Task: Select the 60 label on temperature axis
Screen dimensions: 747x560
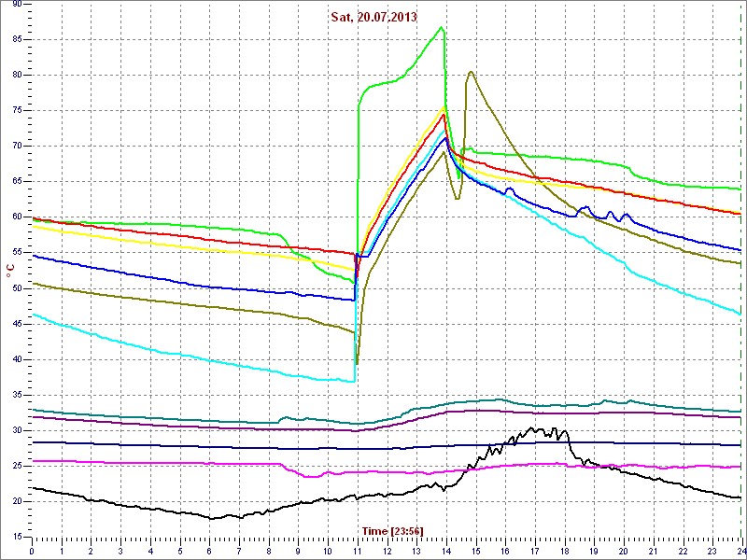Action: click(16, 217)
